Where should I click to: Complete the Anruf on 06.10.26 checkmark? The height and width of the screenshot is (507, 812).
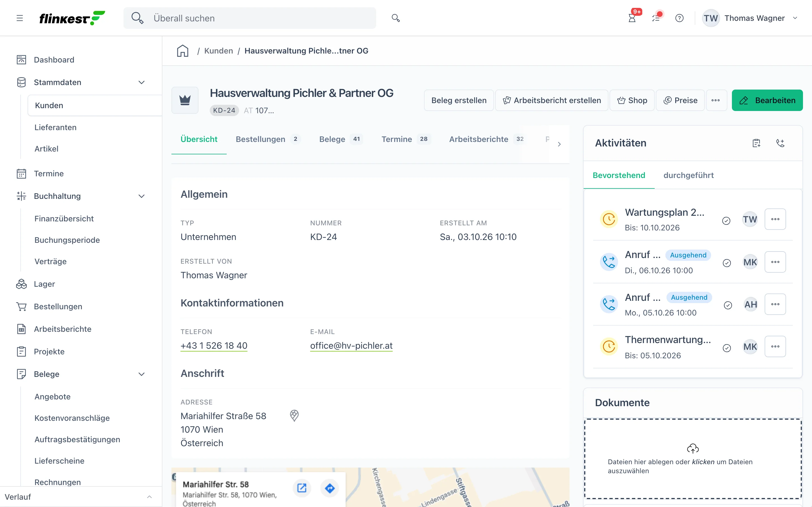point(727,263)
